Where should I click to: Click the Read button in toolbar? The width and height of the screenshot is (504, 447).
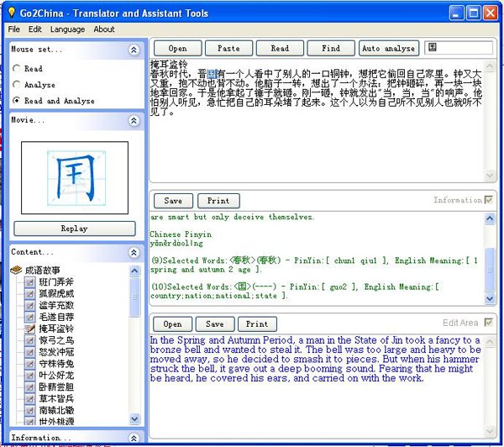280,49
